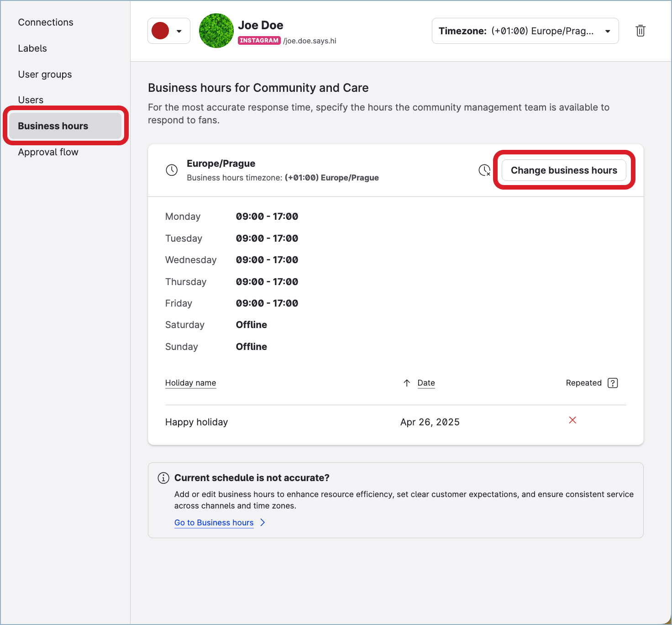Go to User groups section

pyautogui.click(x=45, y=74)
